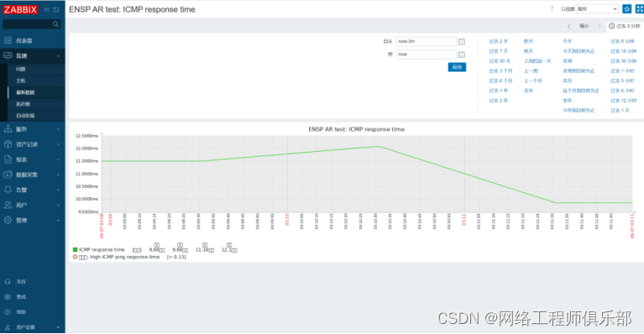Choose the 过去 2 天 range

click(499, 41)
